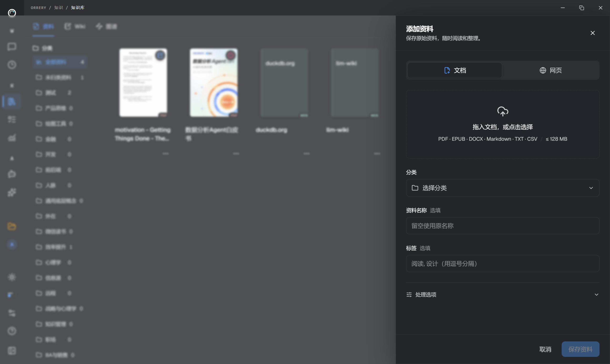Switch to the 文档 tab
Image resolution: width=610 pixels, height=364 pixels.
tap(455, 70)
